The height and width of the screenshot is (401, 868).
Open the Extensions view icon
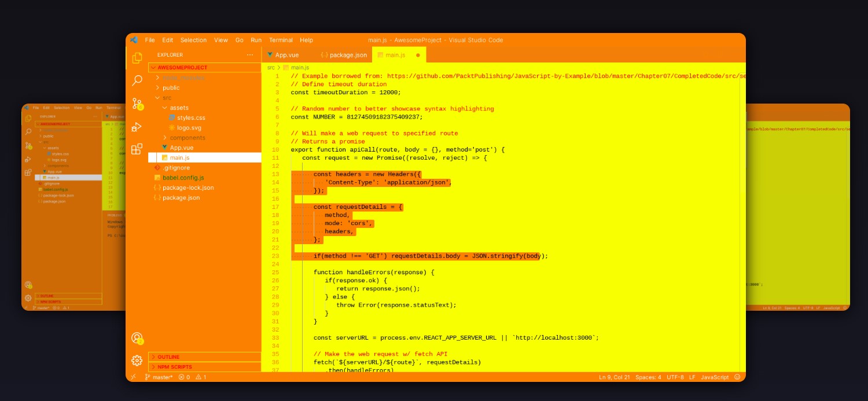(x=137, y=149)
